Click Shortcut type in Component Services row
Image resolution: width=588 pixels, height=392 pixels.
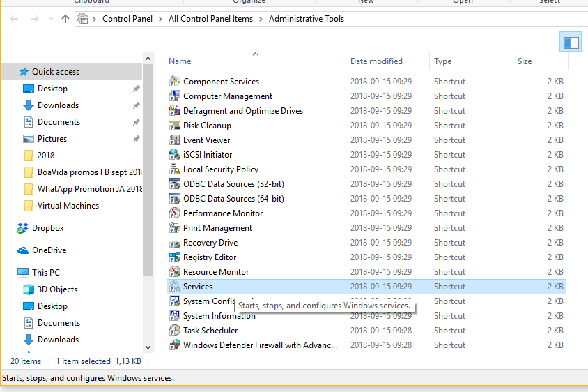pos(449,82)
